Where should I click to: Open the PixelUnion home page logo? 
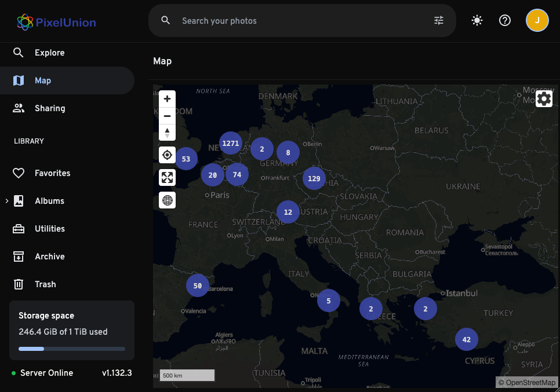[x=55, y=22]
